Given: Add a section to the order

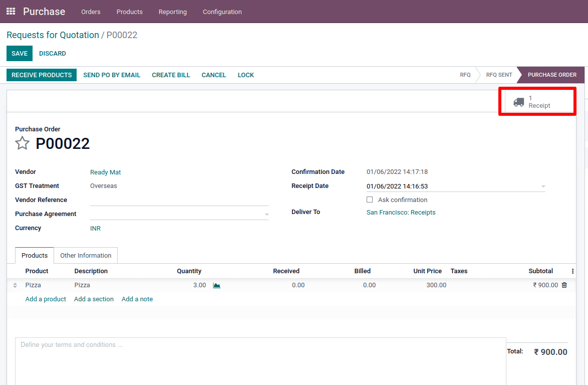Looking at the screenshot, I should point(94,299).
